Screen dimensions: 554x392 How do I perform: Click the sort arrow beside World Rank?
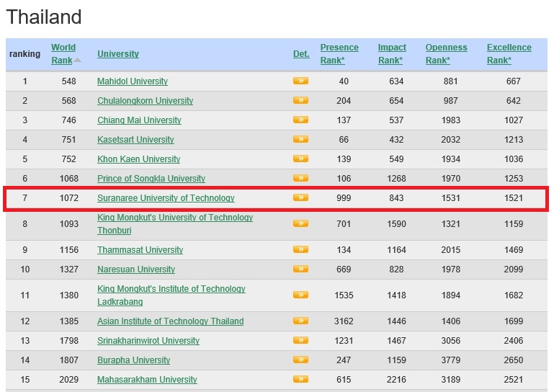(x=77, y=61)
